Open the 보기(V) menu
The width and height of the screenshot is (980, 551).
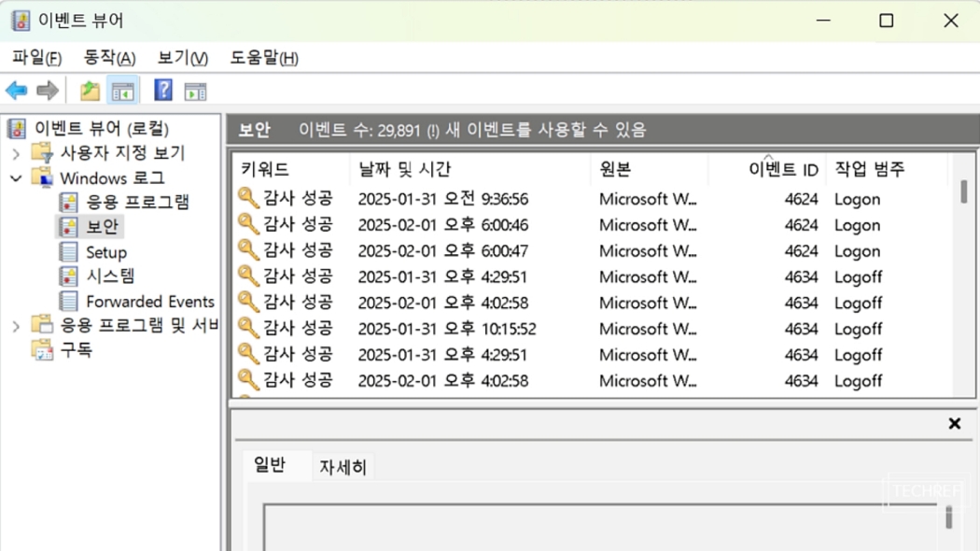point(183,58)
